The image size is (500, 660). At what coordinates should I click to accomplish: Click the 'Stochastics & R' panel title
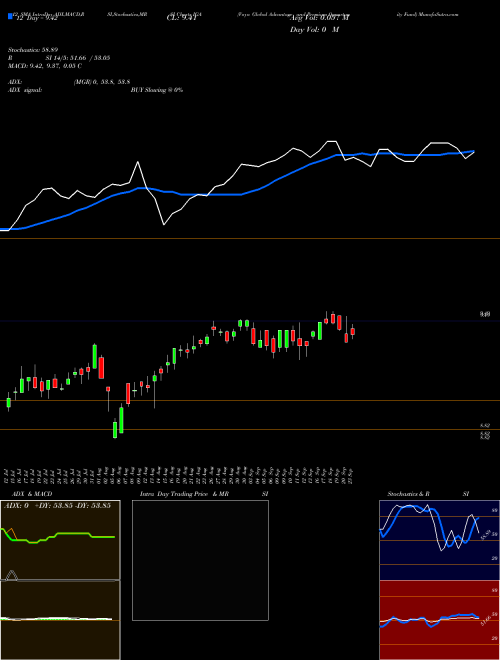coord(409,494)
